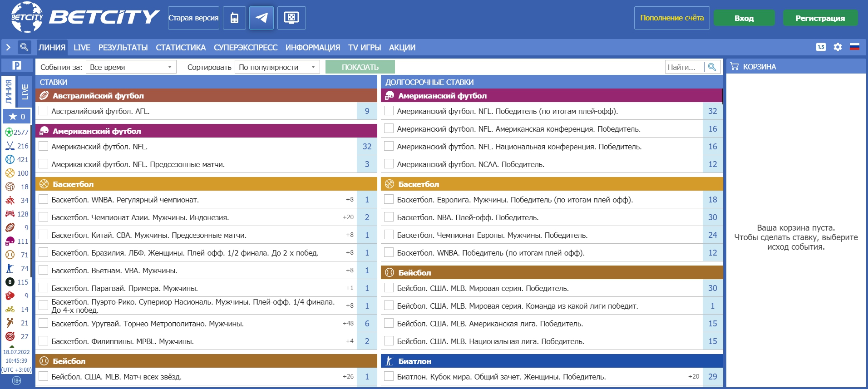
Task: Expand the side panel with arrow chevron
Action: point(8,47)
